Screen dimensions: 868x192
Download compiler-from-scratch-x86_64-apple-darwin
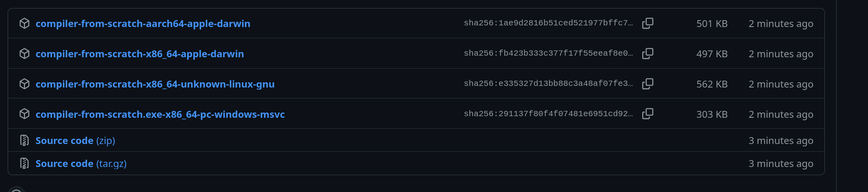139,54
